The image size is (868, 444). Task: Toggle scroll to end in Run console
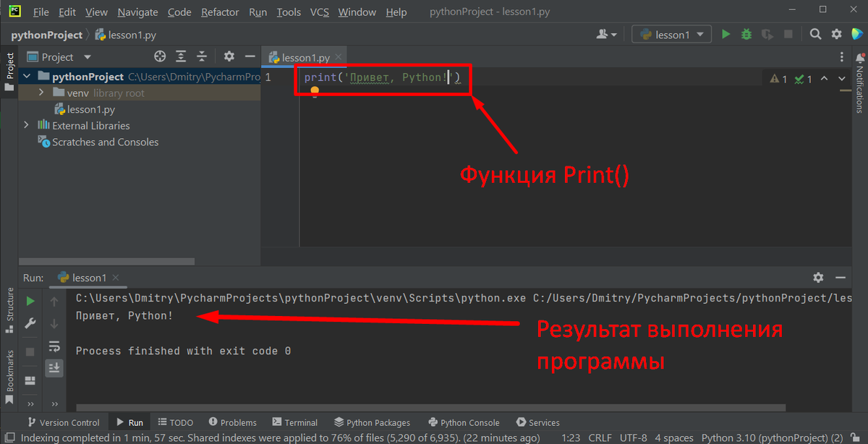(x=54, y=368)
